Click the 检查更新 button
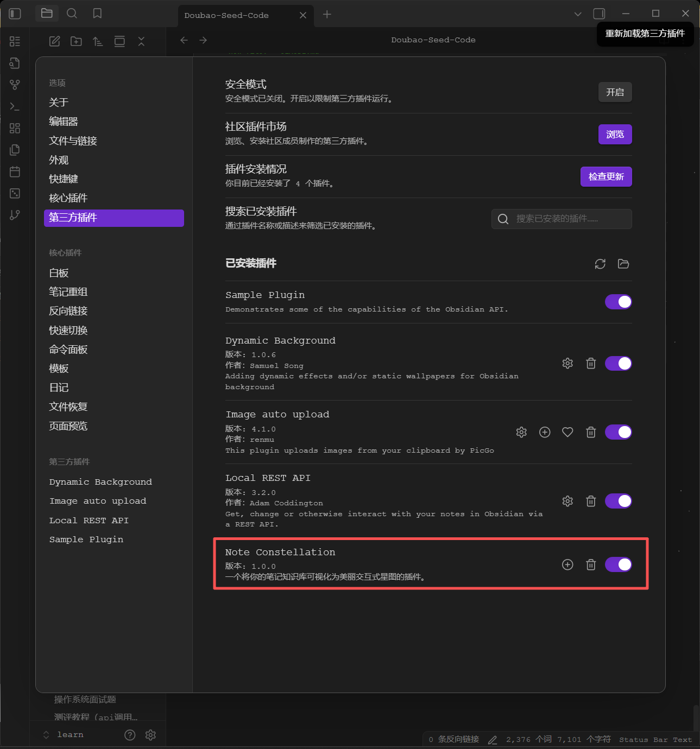The width and height of the screenshot is (700, 749). (606, 177)
